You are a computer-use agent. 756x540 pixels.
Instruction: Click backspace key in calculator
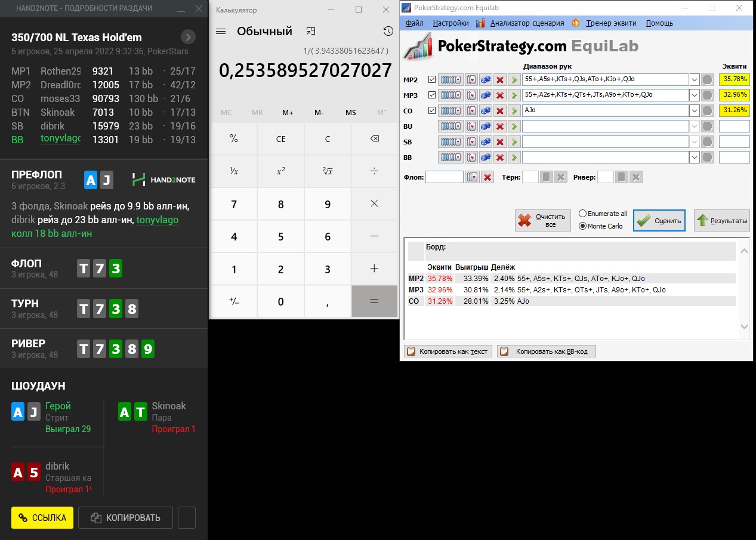(x=374, y=139)
